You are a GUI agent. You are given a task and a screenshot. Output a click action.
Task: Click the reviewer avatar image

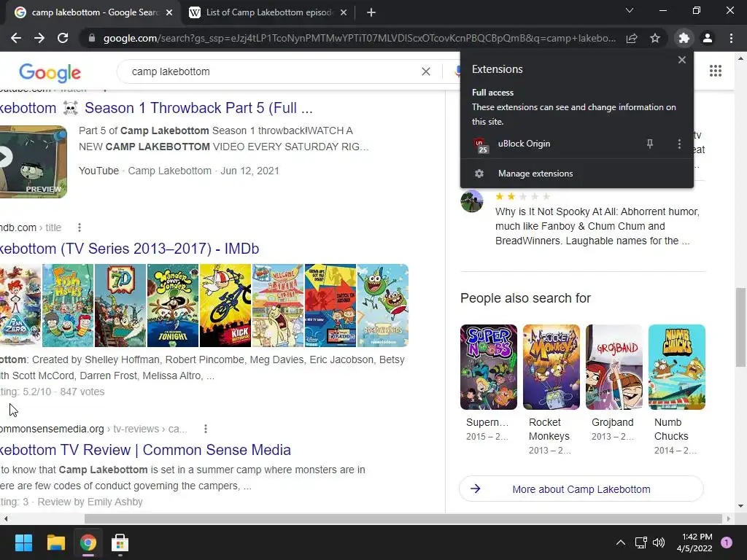pos(472,201)
